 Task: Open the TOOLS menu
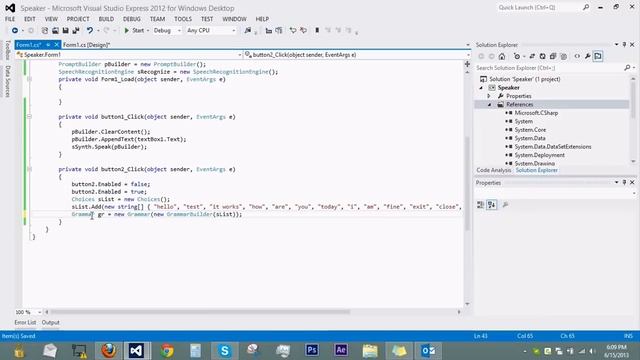[183, 19]
